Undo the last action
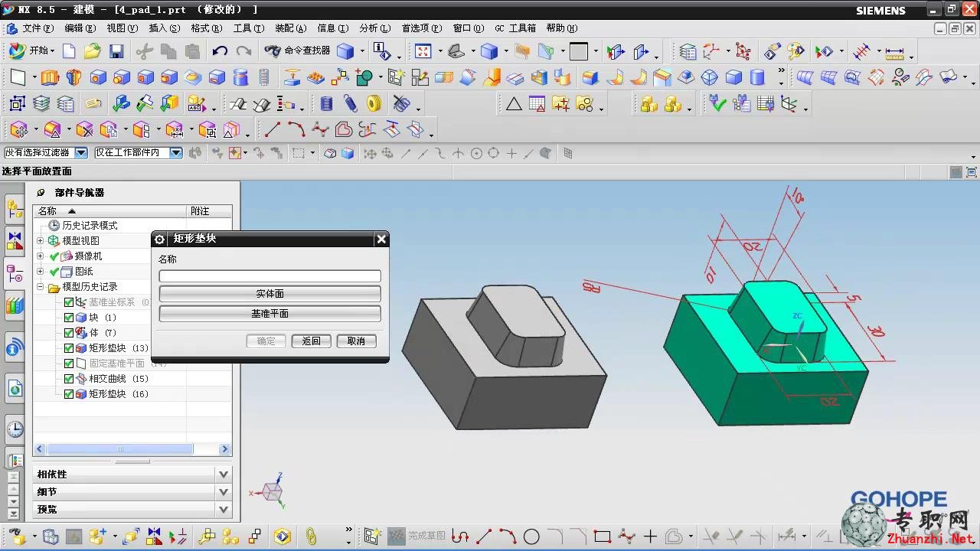Viewport: 980px width, 551px height. coord(220,51)
